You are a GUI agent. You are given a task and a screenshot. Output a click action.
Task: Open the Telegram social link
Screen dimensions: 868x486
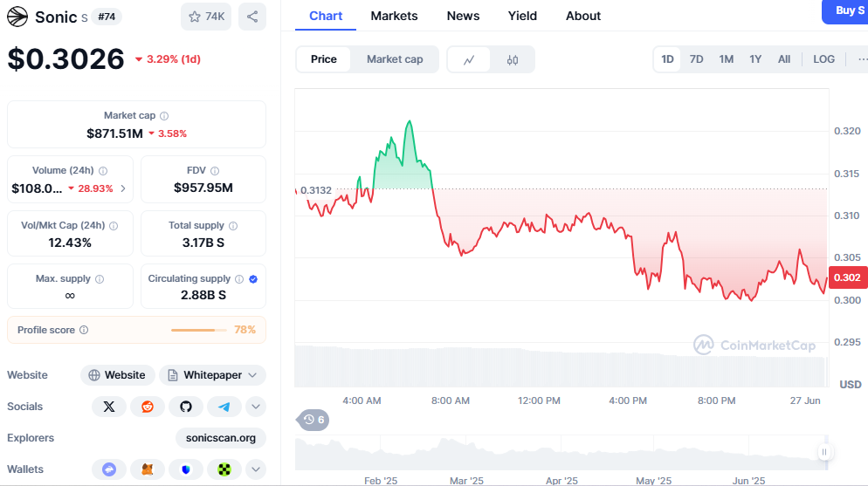[224, 407]
